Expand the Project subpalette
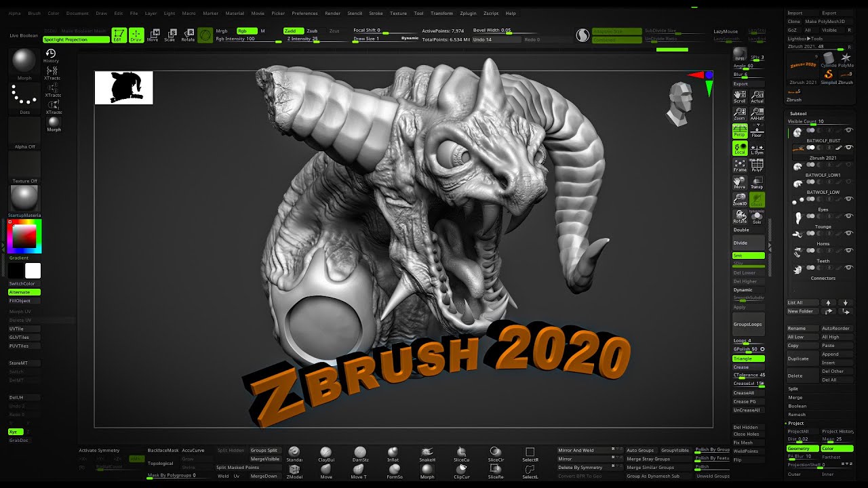 [796, 423]
